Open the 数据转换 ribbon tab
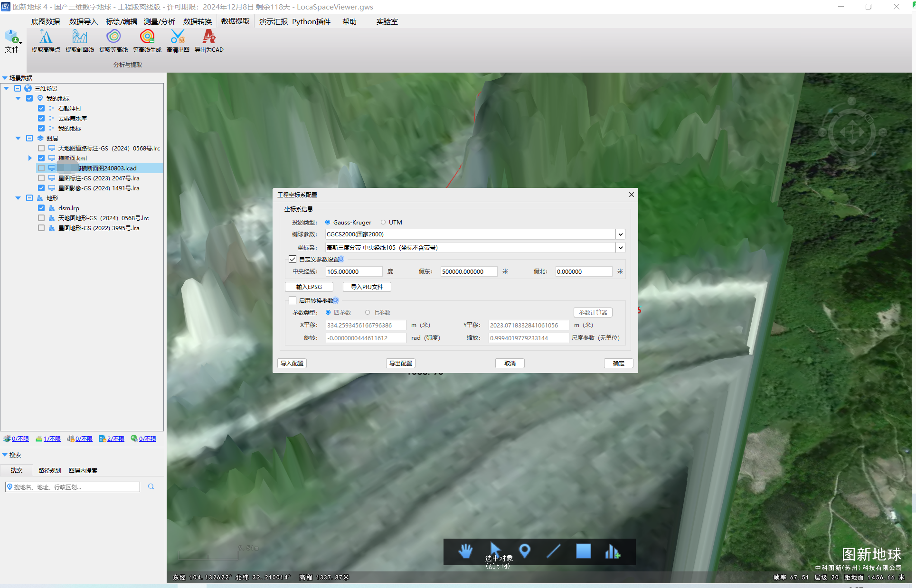This screenshot has height=588, width=916. 197,21
